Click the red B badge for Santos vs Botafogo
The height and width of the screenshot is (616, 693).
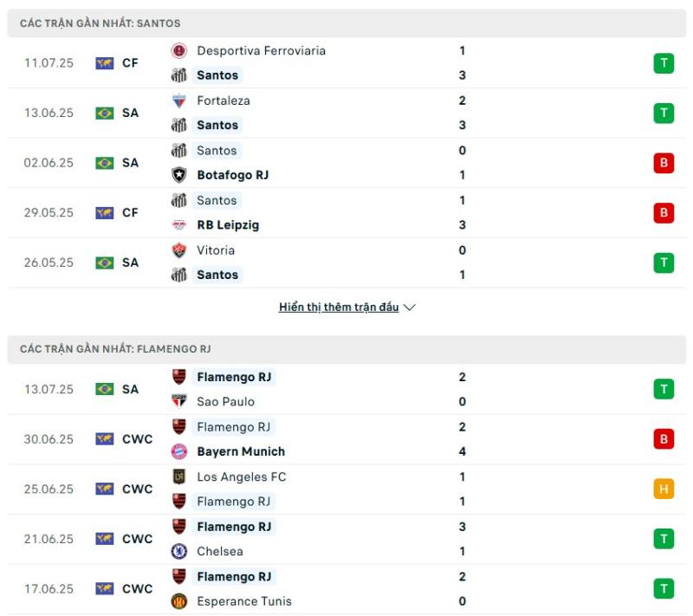click(x=664, y=163)
